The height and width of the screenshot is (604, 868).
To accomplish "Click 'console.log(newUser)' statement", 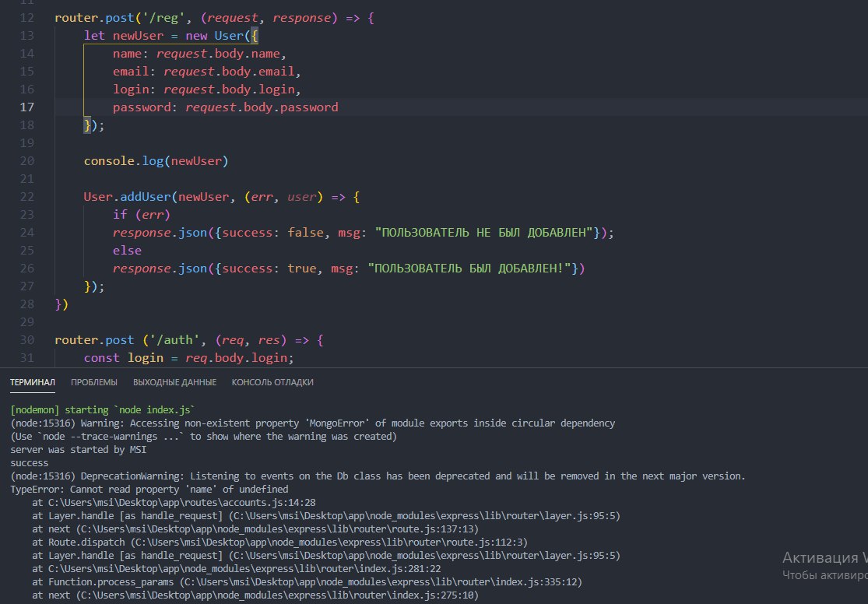I will point(156,160).
